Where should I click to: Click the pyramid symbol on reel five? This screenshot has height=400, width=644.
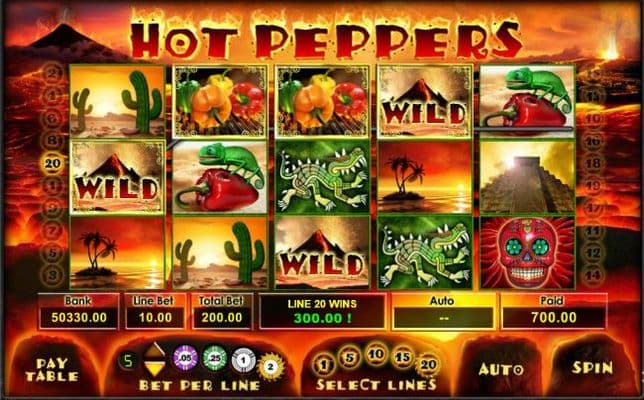pyautogui.click(x=528, y=177)
